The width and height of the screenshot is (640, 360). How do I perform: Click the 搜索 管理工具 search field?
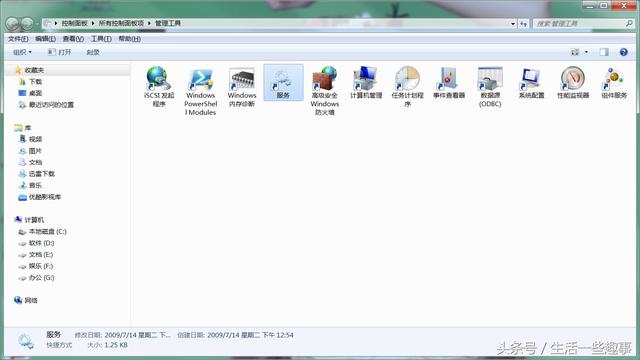click(580, 24)
